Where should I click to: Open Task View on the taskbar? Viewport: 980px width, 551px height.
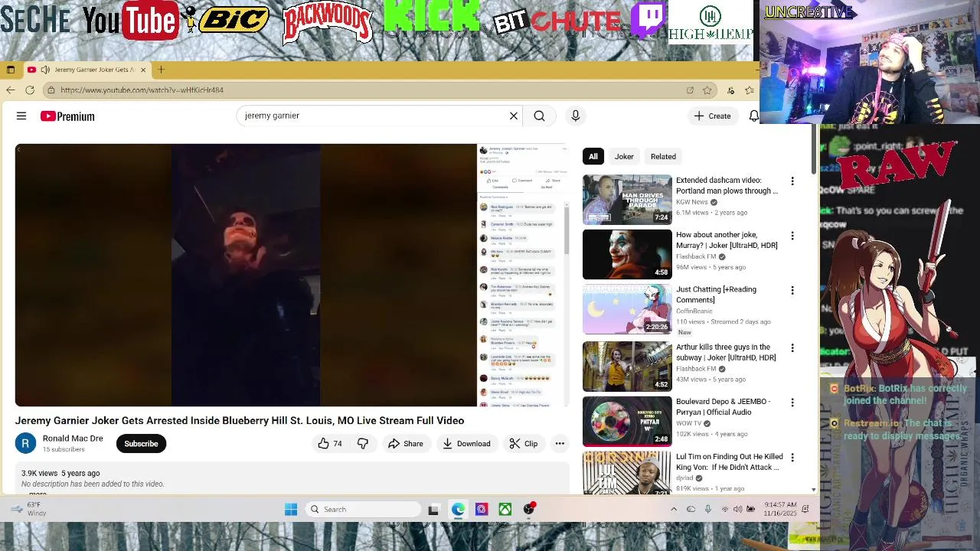(x=433, y=510)
